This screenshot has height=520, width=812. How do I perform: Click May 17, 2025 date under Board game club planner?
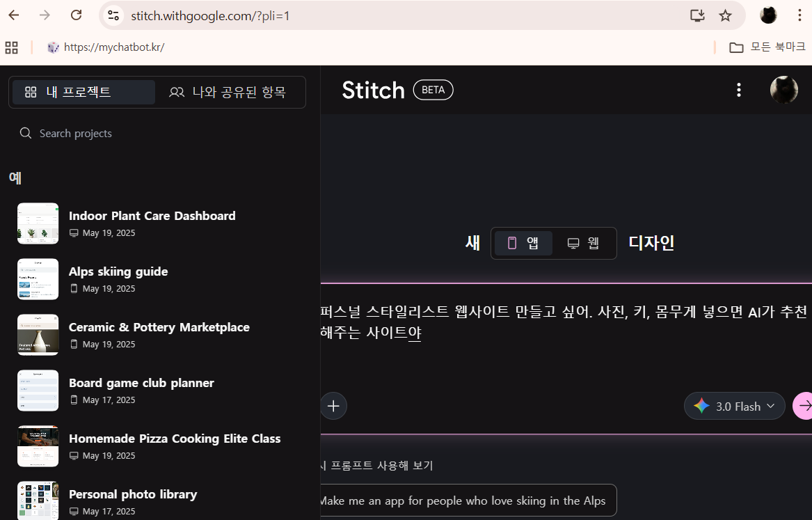(109, 400)
